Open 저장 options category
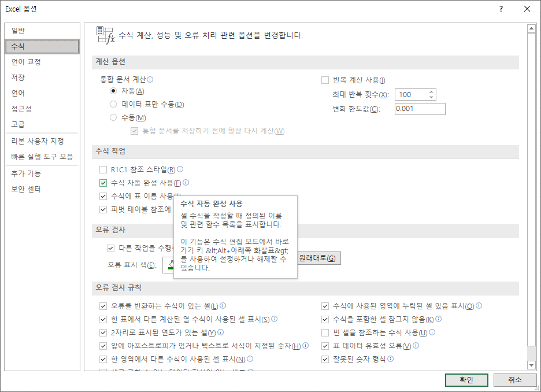 click(42, 77)
